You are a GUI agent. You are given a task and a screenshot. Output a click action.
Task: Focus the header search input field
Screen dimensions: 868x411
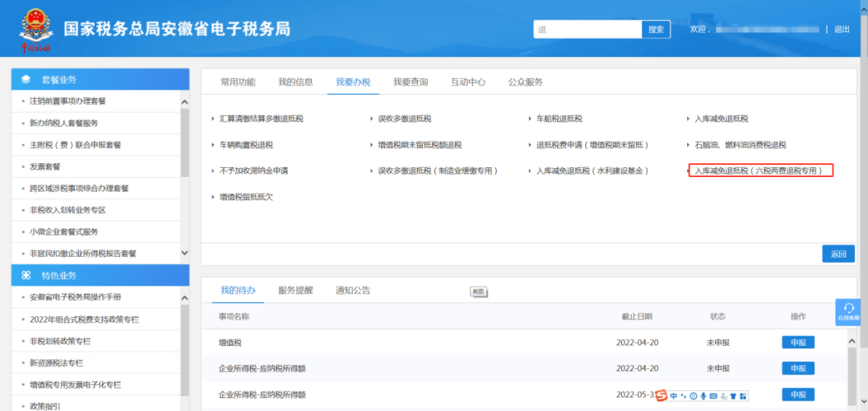pyautogui.click(x=588, y=29)
